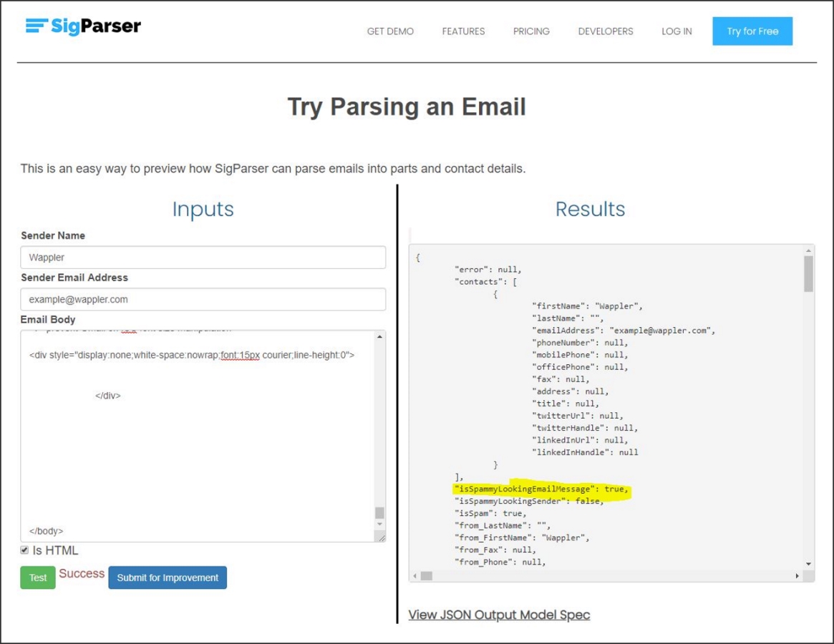Image resolution: width=834 pixels, height=644 pixels.
Task: Open the FEATURES navigation item
Action: click(x=463, y=31)
